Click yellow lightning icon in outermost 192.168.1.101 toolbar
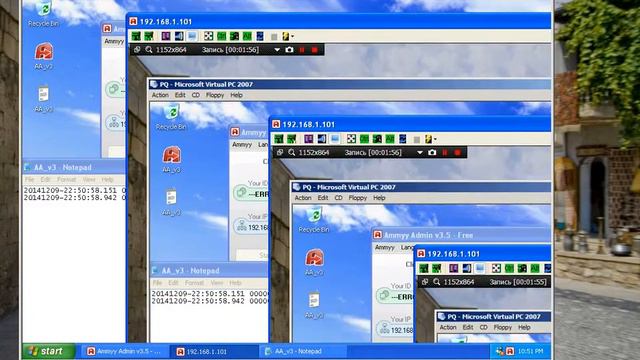The width and height of the screenshot is (640, 360). [286, 36]
